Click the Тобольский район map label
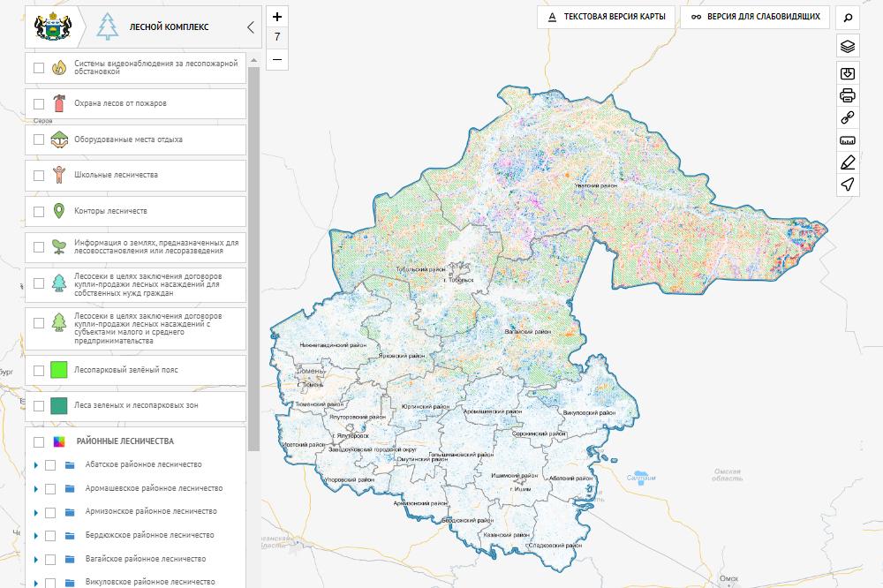Screen dimensions: 883x588 pos(420,269)
